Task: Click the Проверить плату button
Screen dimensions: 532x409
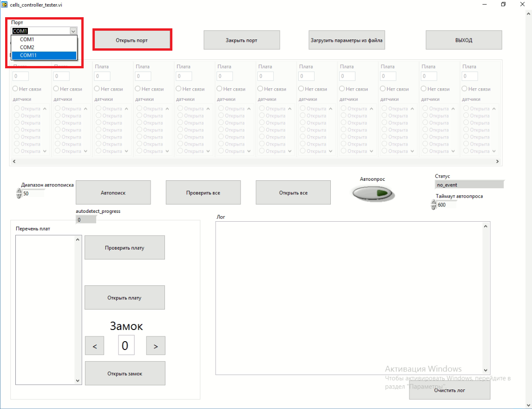Action: pyautogui.click(x=125, y=248)
